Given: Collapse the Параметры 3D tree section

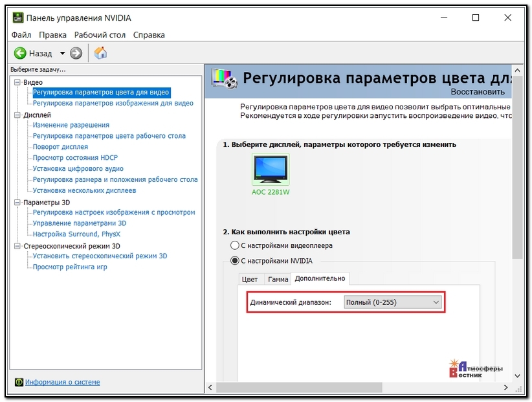Looking at the screenshot, I should point(17,203).
